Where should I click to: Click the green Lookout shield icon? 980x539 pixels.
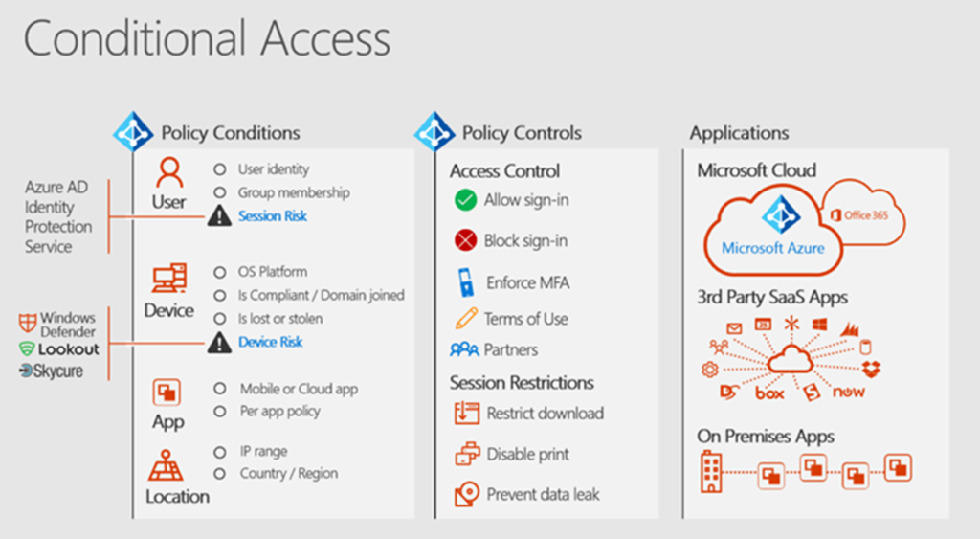click(x=27, y=348)
